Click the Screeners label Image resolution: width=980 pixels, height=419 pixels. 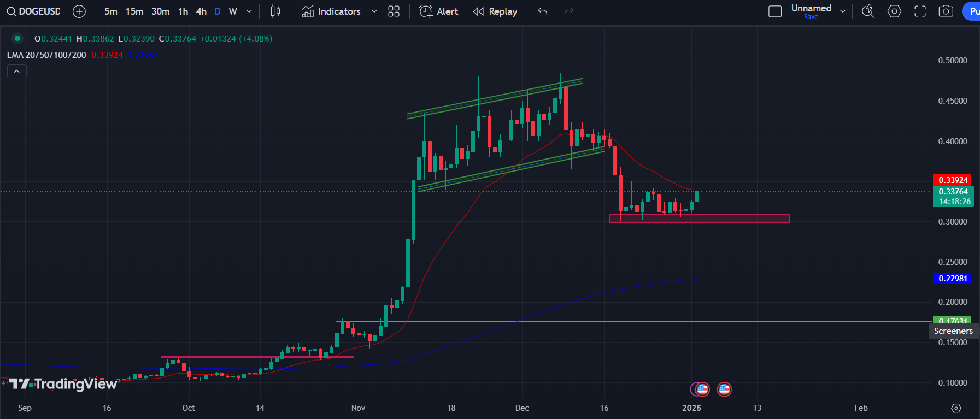point(953,331)
